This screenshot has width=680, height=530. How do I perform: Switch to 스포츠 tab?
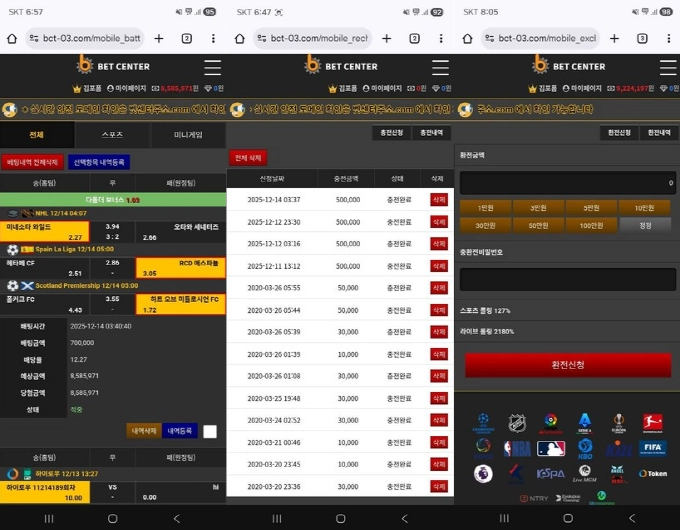(x=112, y=134)
